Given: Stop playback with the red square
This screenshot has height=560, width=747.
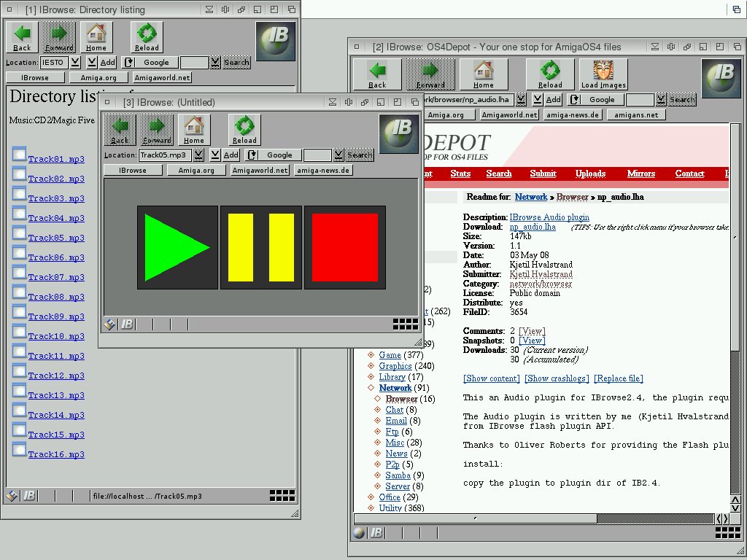Looking at the screenshot, I should pos(344,247).
